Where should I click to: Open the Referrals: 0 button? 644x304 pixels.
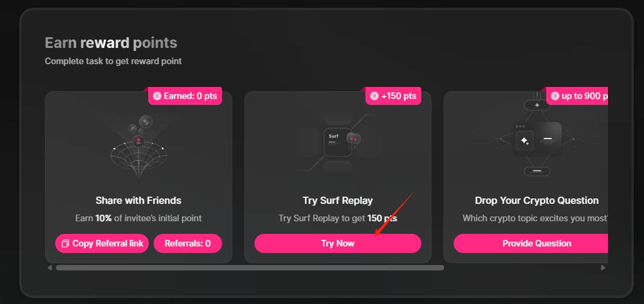click(x=187, y=243)
